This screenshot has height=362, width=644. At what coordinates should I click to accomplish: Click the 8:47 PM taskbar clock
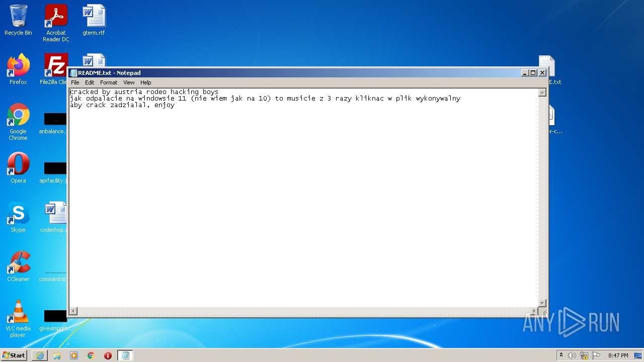(x=618, y=355)
